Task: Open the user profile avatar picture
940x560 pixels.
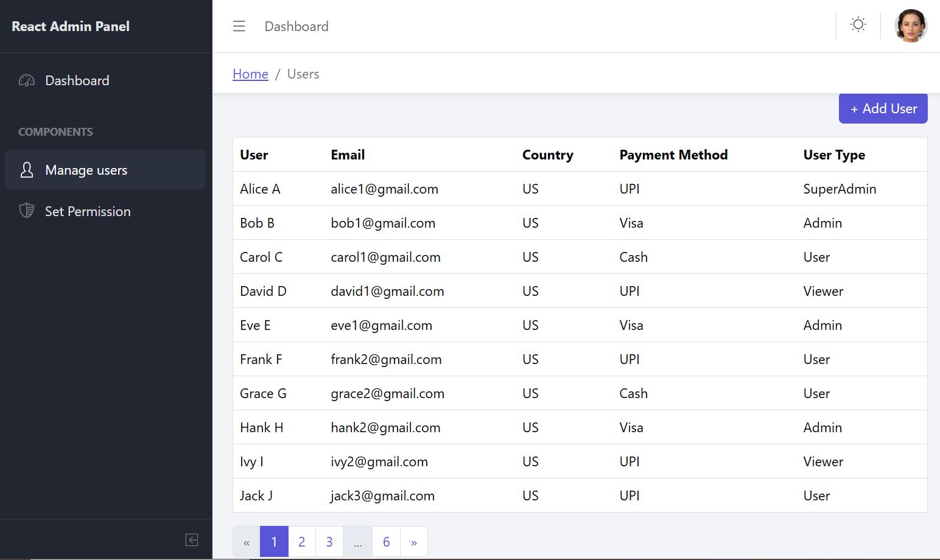Action: click(911, 26)
